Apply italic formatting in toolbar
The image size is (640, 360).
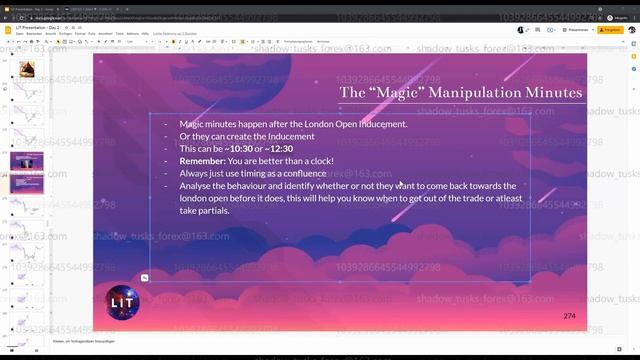[x=180, y=42]
